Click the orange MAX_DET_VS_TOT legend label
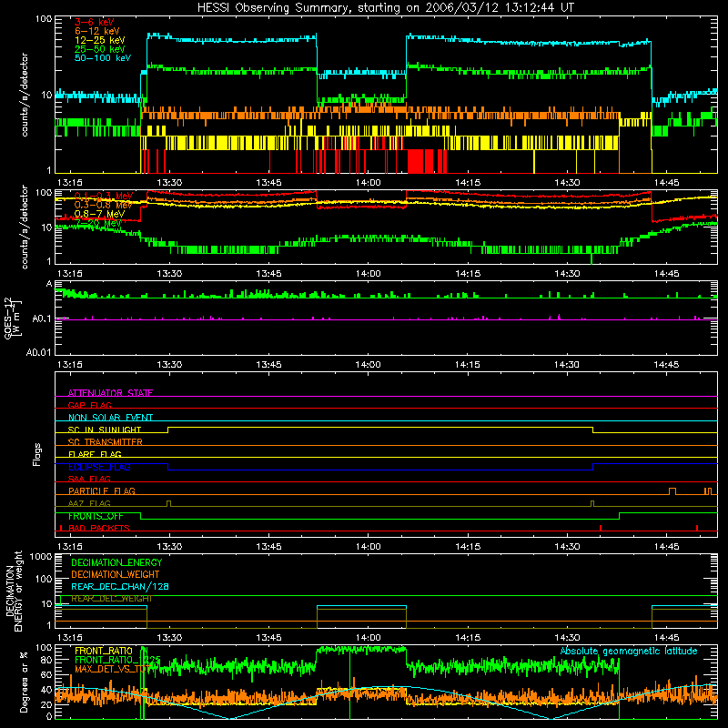The height and width of the screenshot is (728, 728). point(111,669)
